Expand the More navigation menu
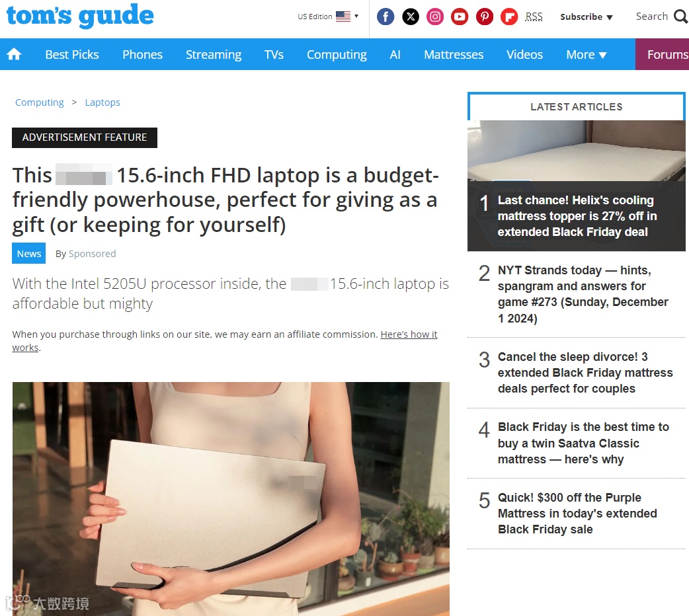Screen dimensions: 689x616 [x=586, y=54]
